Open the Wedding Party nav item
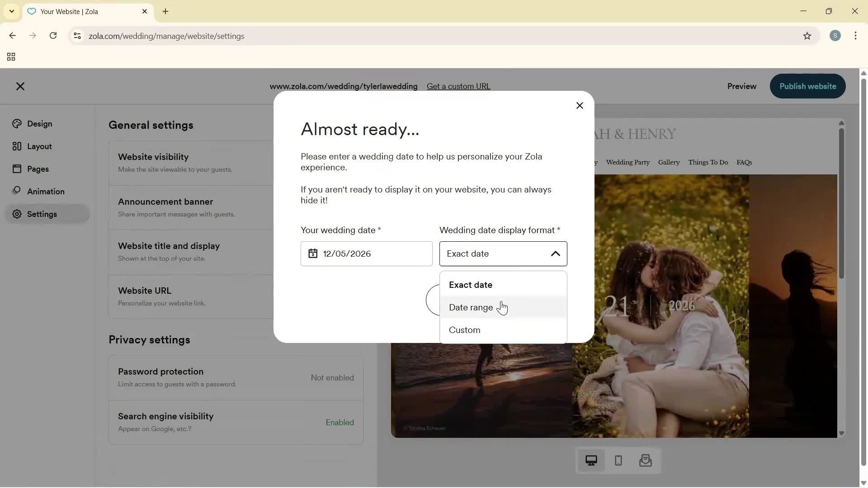The width and height of the screenshot is (868, 488). (x=628, y=162)
